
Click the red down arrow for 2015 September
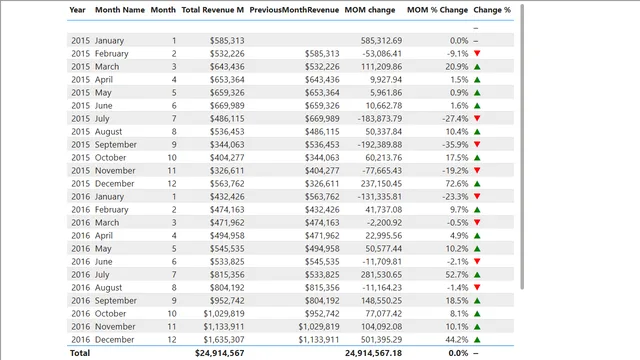pos(477,144)
